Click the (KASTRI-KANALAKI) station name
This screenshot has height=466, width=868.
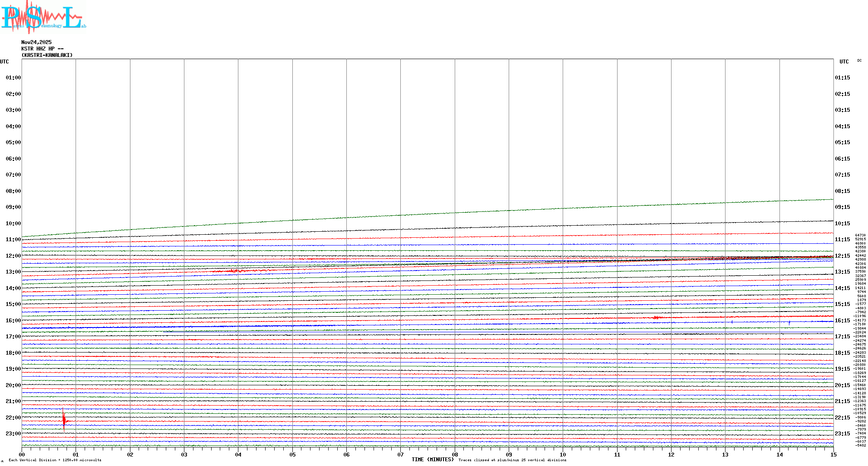click(x=47, y=55)
